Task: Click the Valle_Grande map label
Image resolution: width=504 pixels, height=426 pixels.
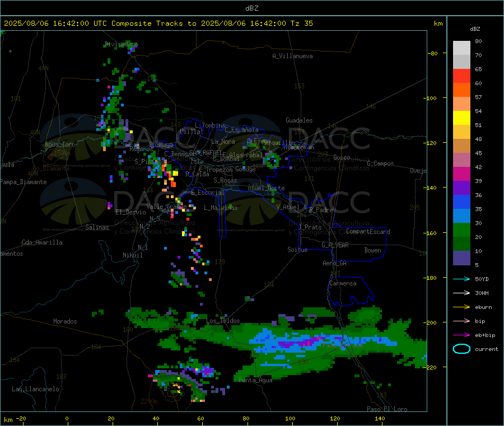Action: coord(166,207)
